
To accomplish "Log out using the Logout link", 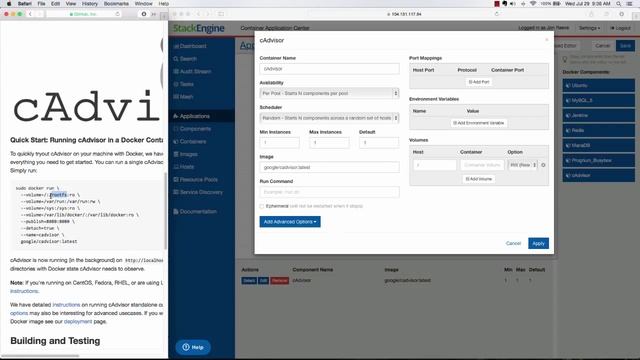I will point(620,28).
